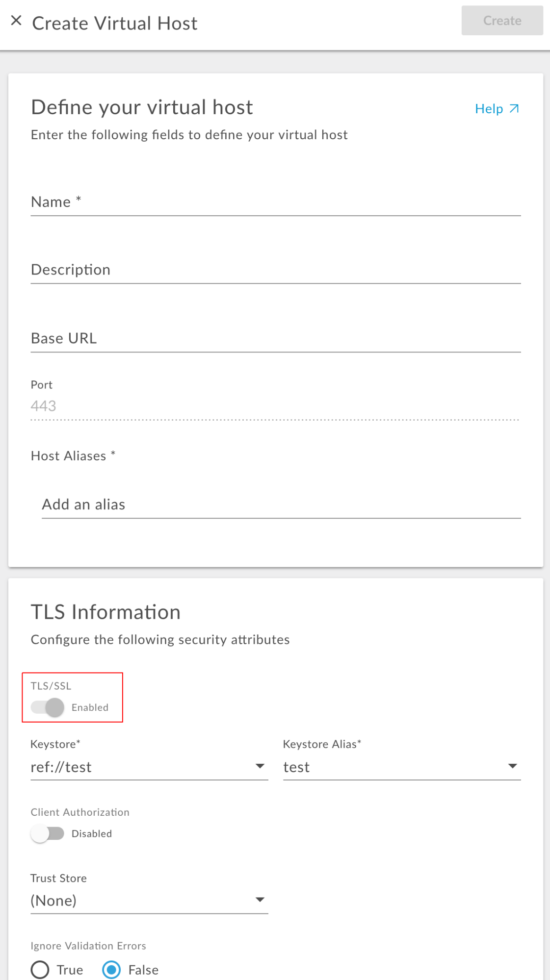Enable the Client Authorization toggle
The height and width of the screenshot is (980, 550).
coord(48,833)
